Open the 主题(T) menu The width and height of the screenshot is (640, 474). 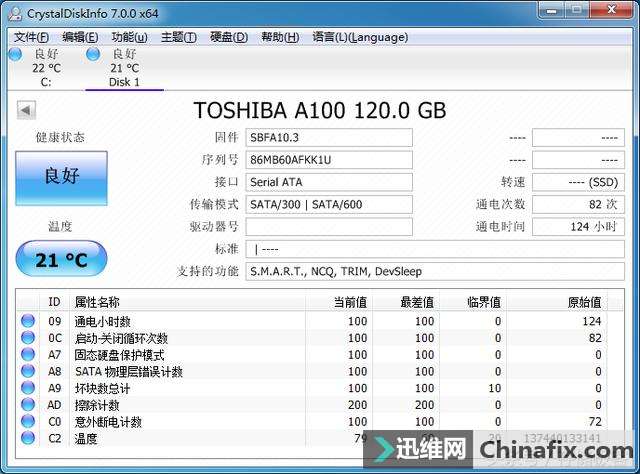tap(178, 38)
